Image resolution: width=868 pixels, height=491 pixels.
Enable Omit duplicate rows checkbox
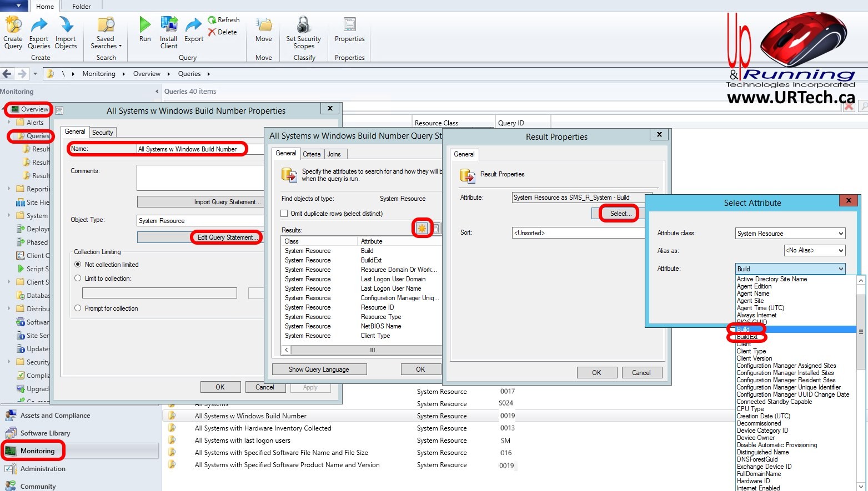coord(284,214)
